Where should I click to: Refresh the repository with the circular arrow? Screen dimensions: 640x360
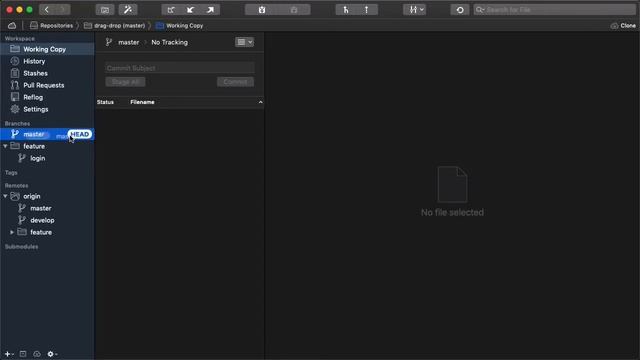(460, 10)
